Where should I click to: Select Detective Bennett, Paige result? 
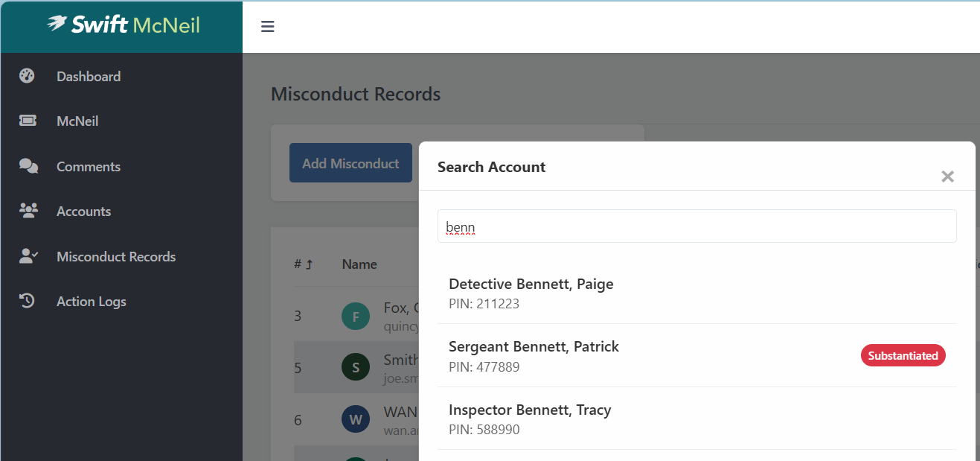[696, 293]
